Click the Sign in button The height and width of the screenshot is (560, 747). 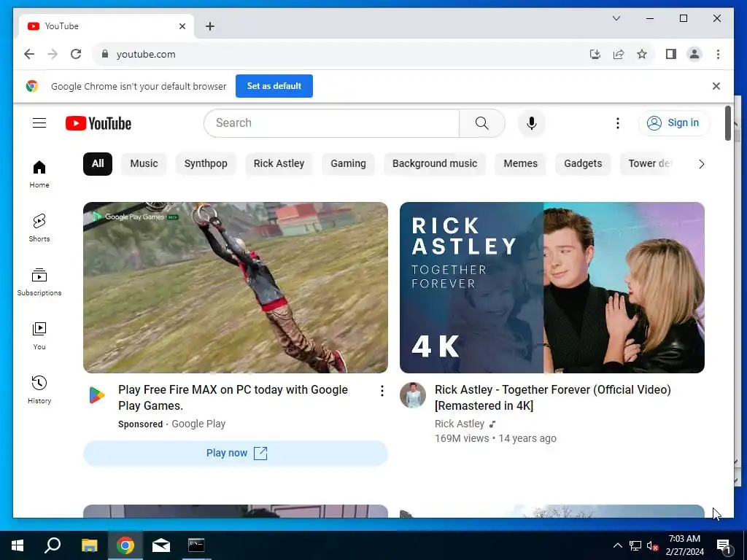[x=673, y=123]
